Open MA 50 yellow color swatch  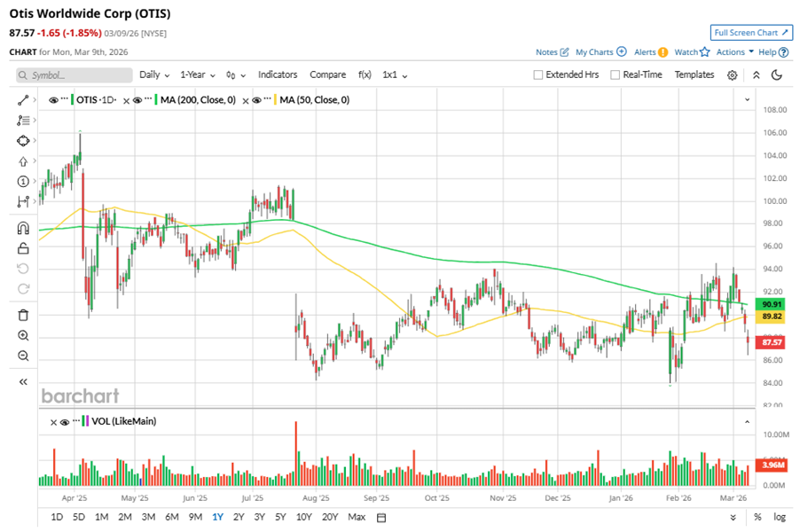276,100
